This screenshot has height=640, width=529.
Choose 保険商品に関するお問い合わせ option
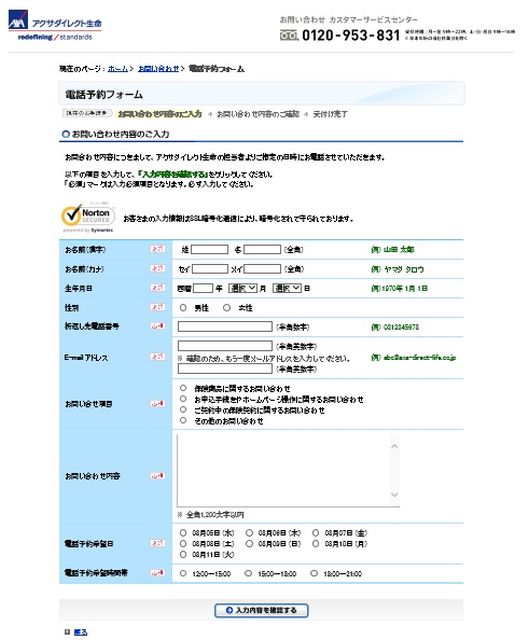pyautogui.click(x=183, y=388)
